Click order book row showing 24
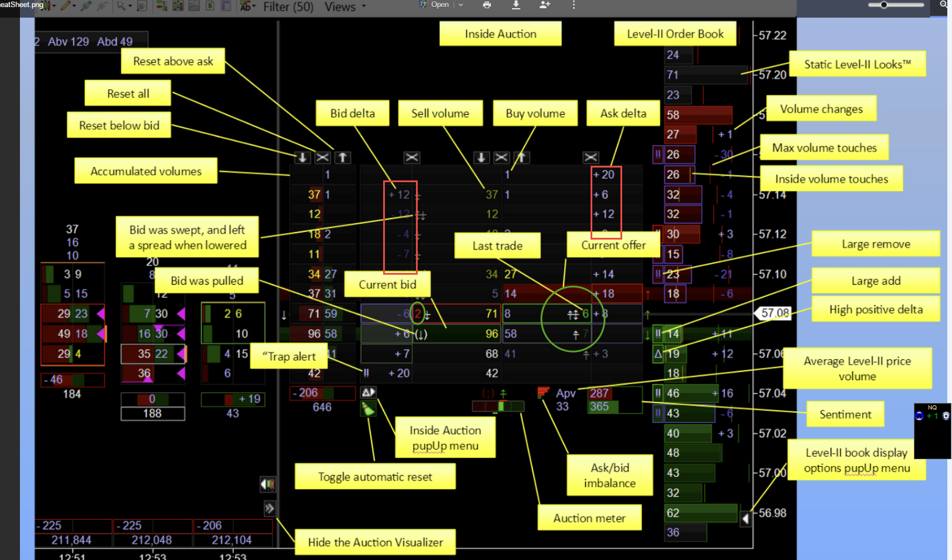952x560 pixels. pos(679,55)
